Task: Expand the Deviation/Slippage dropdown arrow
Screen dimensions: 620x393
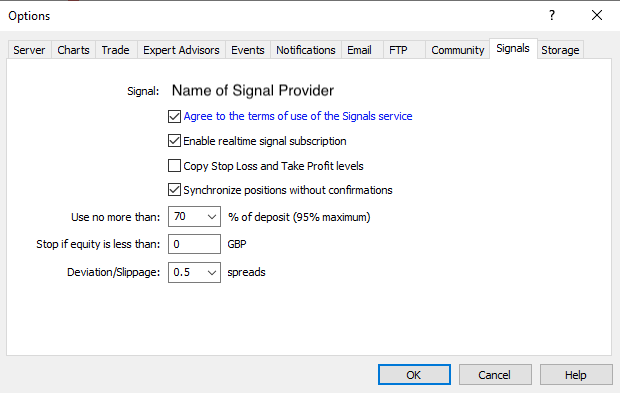Action: [x=212, y=272]
